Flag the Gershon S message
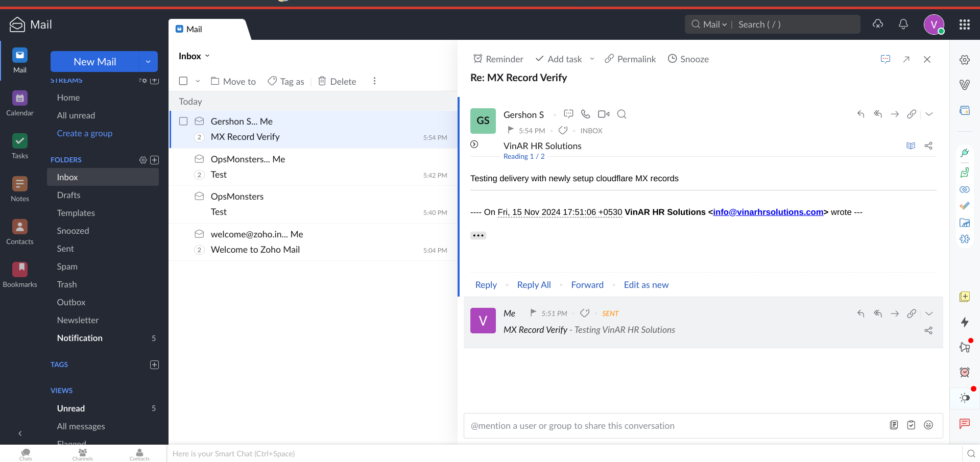 (x=510, y=130)
